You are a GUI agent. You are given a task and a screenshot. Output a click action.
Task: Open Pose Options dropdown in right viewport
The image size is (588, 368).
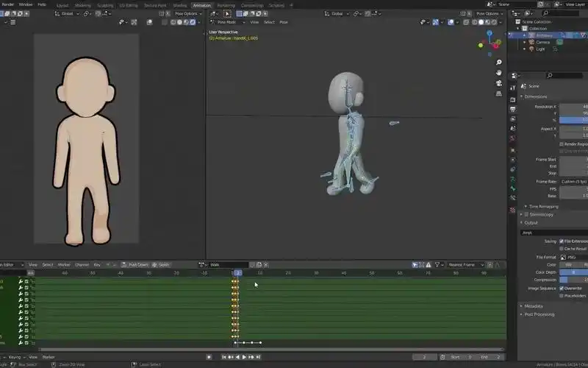point(490,13)
